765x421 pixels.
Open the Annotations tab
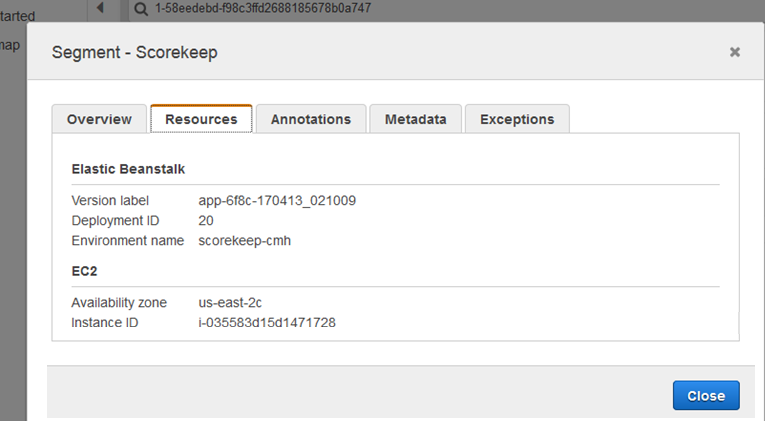tap(310, 119)
